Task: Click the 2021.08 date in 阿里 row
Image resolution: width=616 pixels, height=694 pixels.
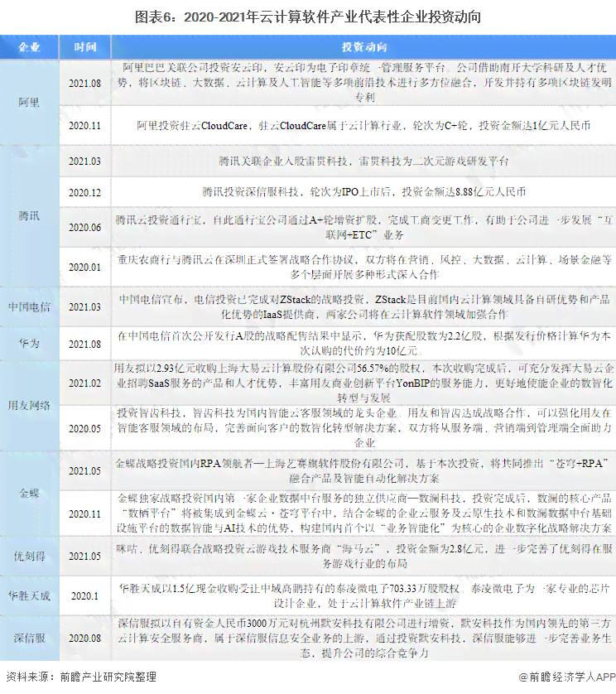Action: point(85,83)
